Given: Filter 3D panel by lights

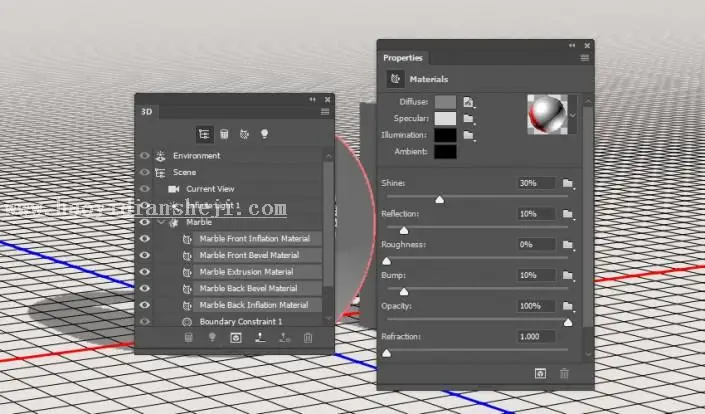Looking at the screenshot, I should (x=264, y=134).
